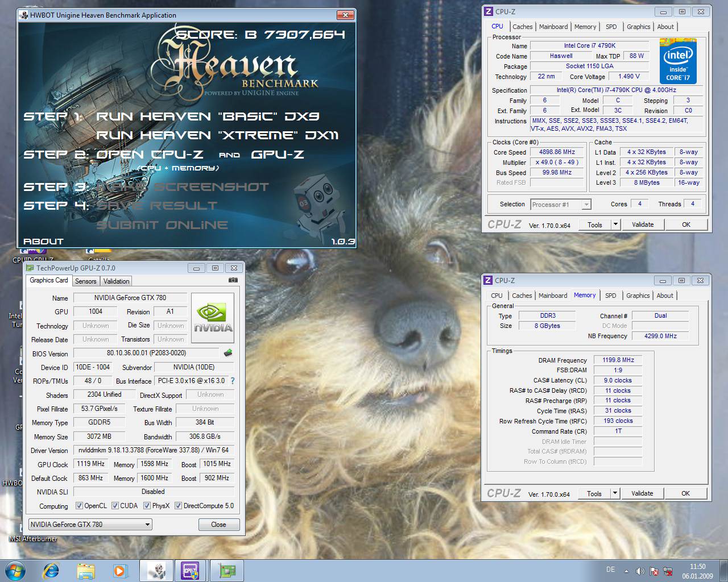Image resolution: width=728 pixels, height=582 pixels.
Task: Toggle the DirectCompute 5.0 checkbox
Action: tap(178, 505)
